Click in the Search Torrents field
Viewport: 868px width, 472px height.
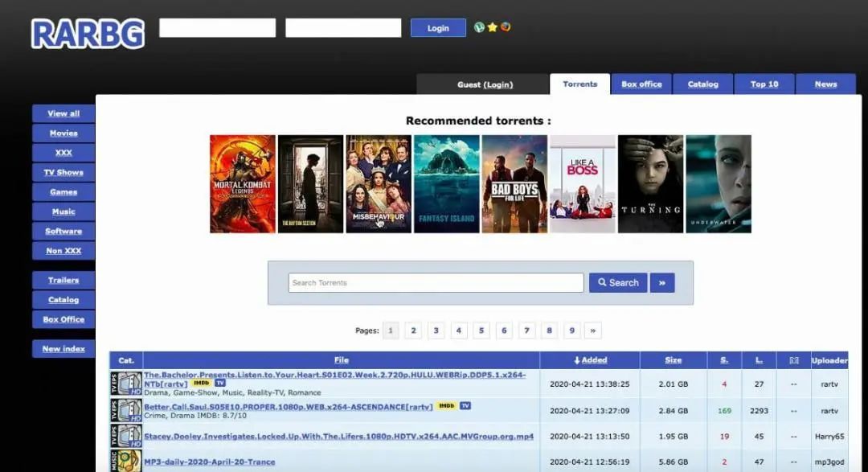point(436,282)
